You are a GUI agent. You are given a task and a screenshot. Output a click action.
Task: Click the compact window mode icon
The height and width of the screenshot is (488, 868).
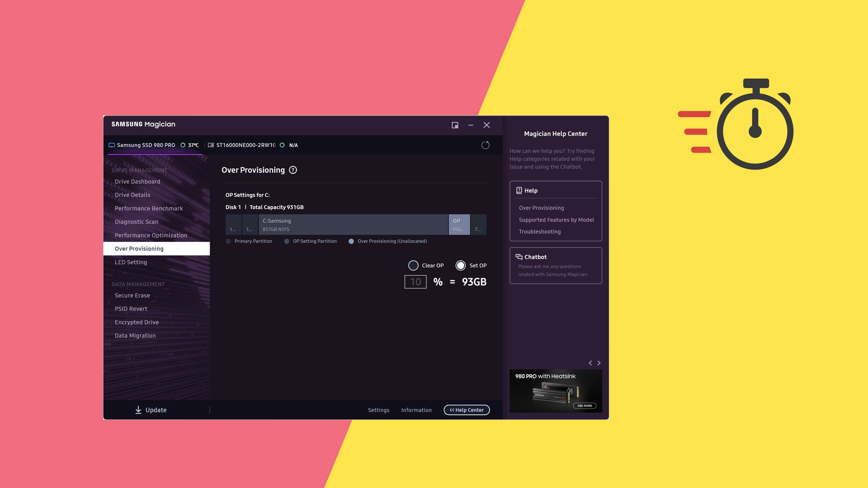click(455, 125)
